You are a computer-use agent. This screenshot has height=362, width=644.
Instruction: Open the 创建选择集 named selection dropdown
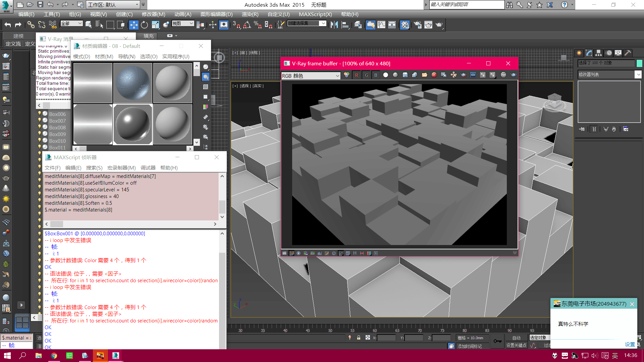pyautogui.click(x=307, y=23)
